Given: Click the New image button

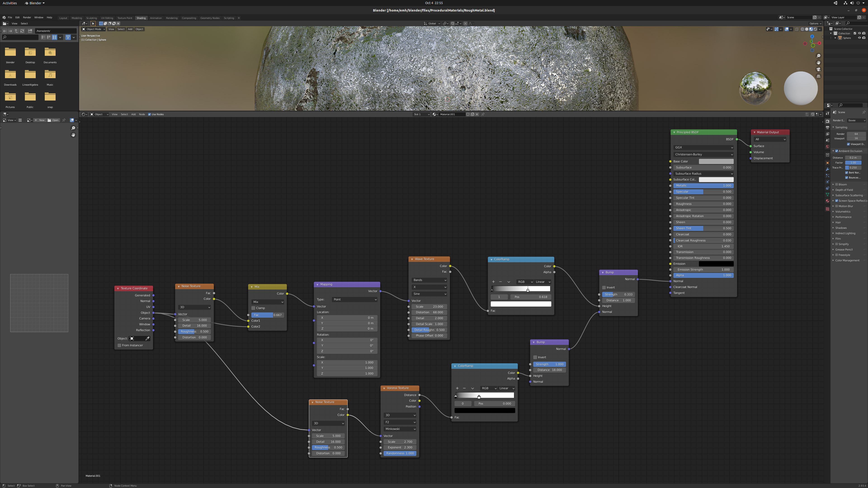Looking at the screenshot, I should click(40, 120).
